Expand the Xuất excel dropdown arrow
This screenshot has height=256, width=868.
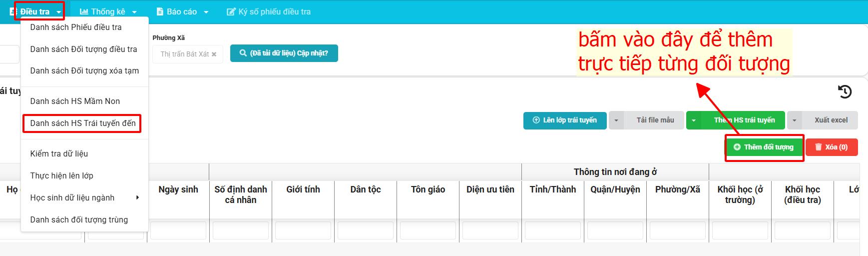795,120
